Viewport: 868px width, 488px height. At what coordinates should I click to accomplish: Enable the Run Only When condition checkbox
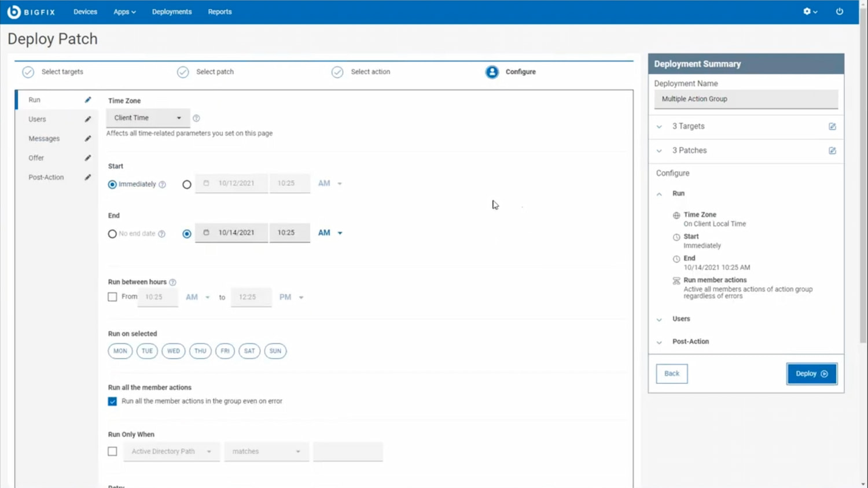tap(112, 451)
